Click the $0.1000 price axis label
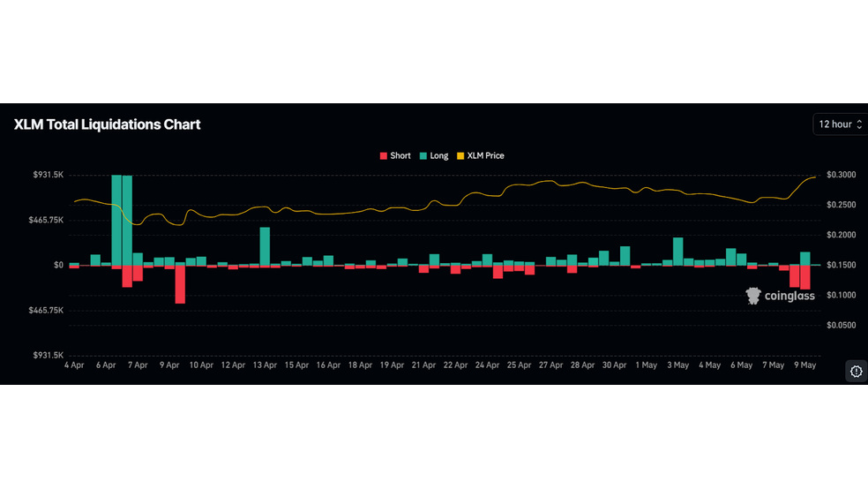The height and width of the screenshot is (489, 868). coord(841,295)
